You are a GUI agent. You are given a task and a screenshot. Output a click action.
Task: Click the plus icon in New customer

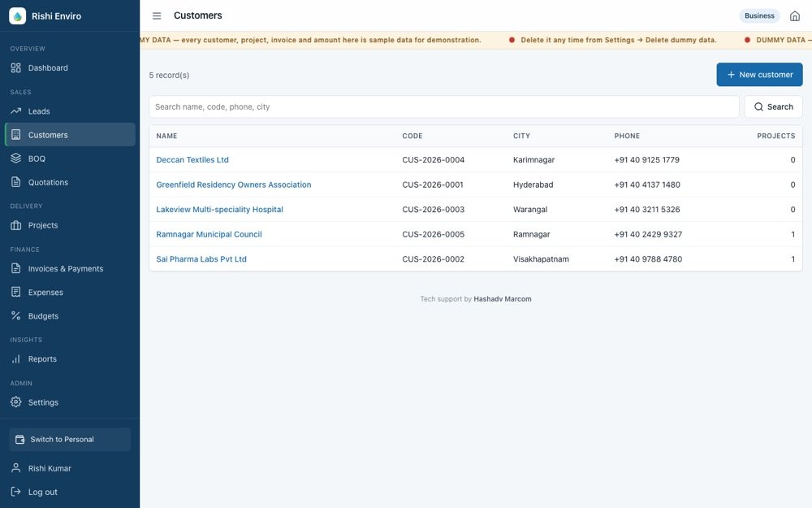(731, 75)
